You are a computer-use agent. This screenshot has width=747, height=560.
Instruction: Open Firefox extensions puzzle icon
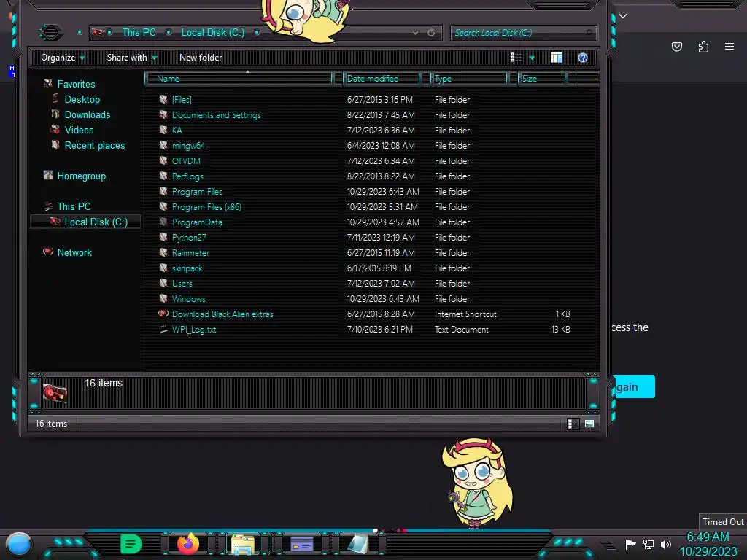703,47
